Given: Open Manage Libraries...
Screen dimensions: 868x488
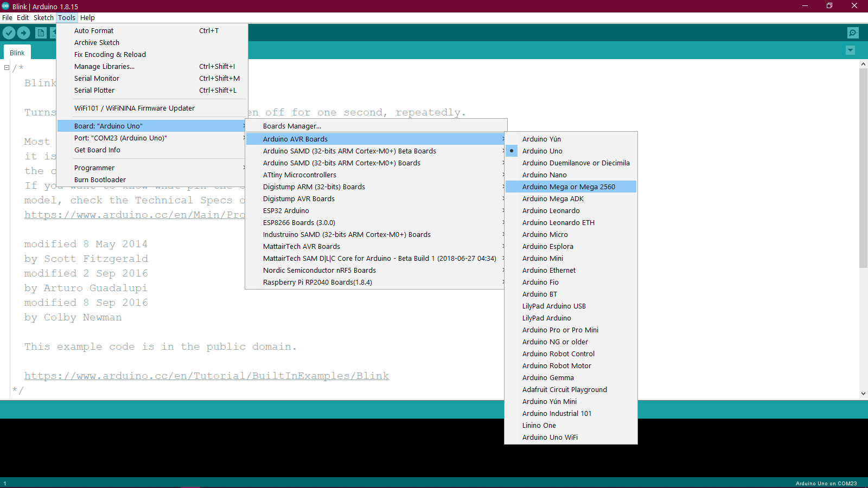Looking at the screenshot, I should [152, 66].
